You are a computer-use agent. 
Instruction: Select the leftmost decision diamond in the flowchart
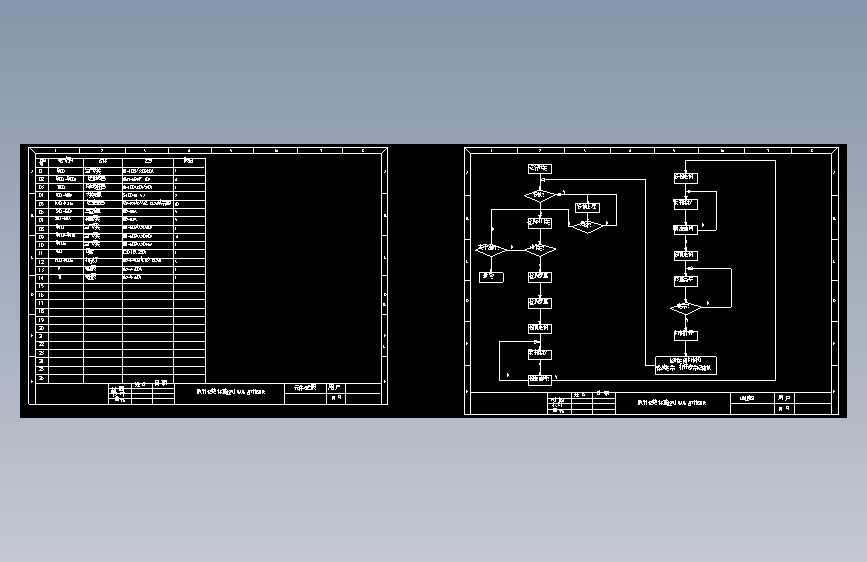(x=491, y=249)
